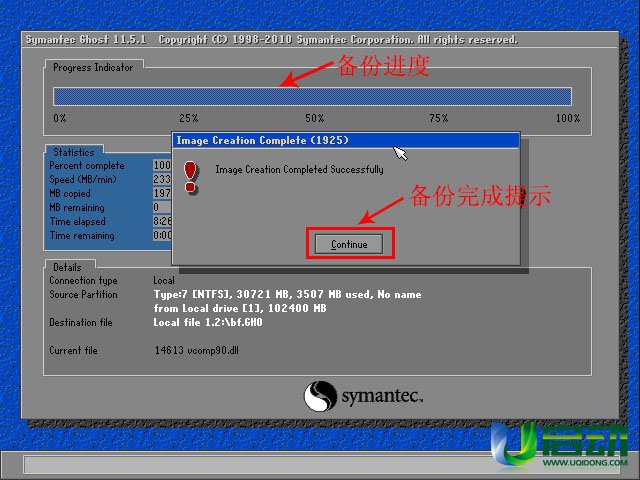Click the Image Creation Complete title bar
The image size is (640, 480).
pos(346,140)
